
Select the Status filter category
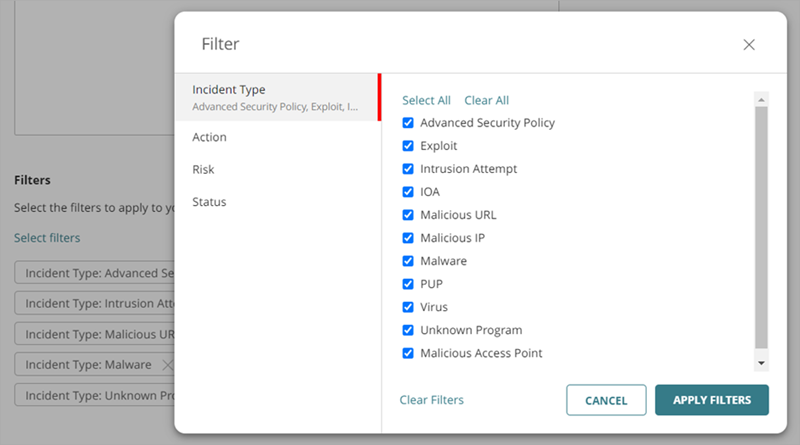tap(209, 202)
